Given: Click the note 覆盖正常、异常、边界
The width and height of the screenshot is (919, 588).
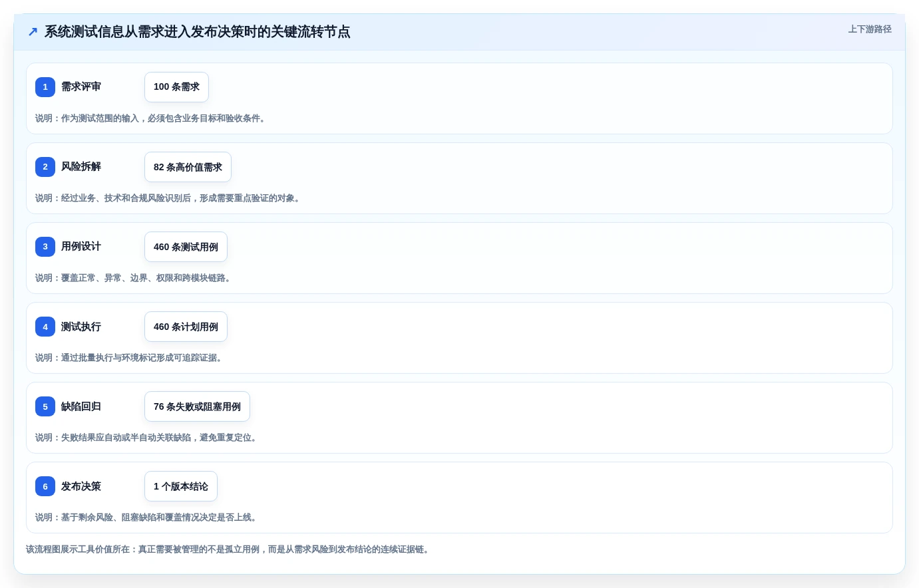Looking at the screenshot, I should pos(134,278).
